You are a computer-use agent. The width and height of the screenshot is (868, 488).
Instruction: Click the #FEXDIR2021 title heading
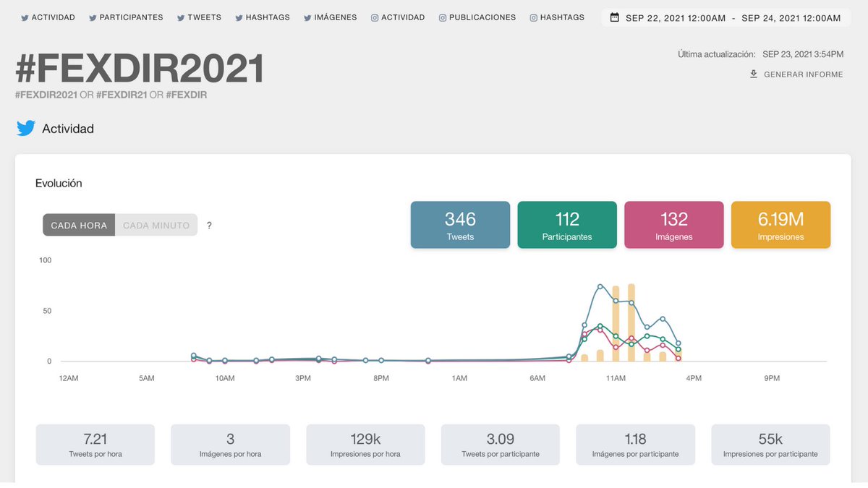point(140,69)
